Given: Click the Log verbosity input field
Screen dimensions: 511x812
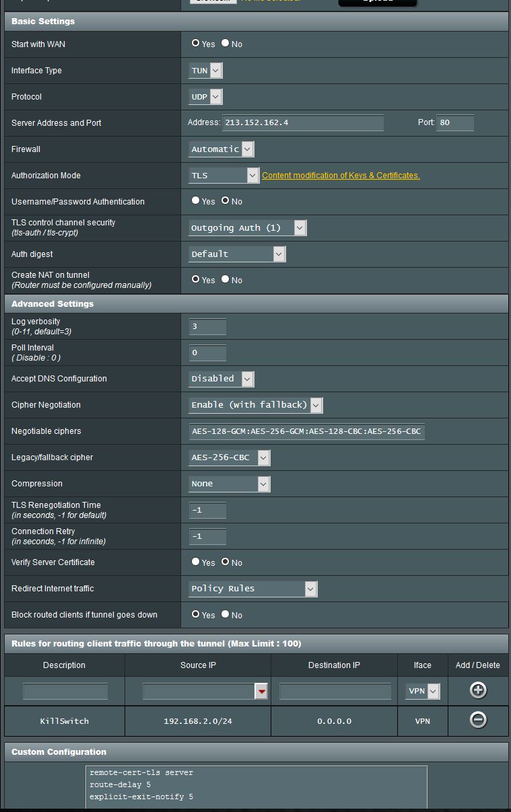Looking at the screenshot, I should click(207, 327).
